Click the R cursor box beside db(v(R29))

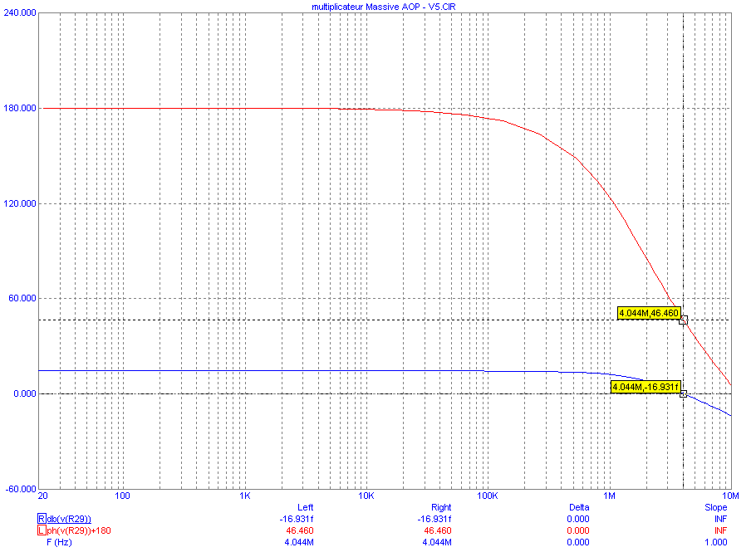tap(42, 519)
